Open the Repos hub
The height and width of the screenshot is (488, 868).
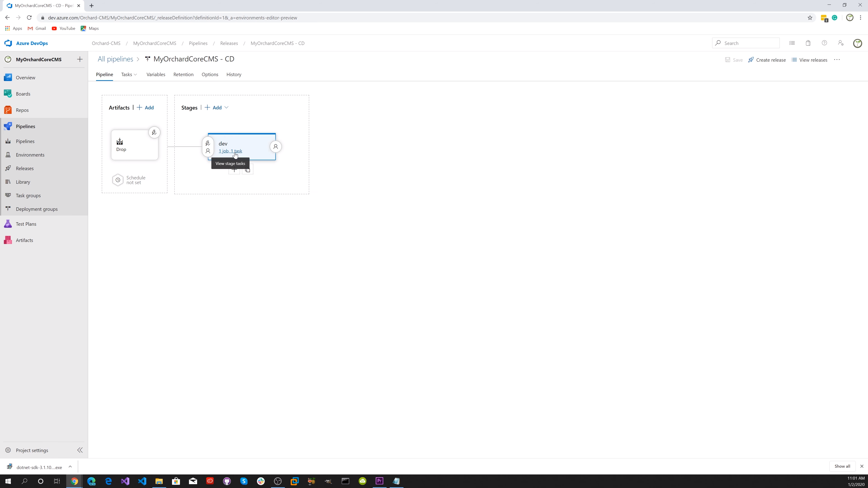click(22, 110)
